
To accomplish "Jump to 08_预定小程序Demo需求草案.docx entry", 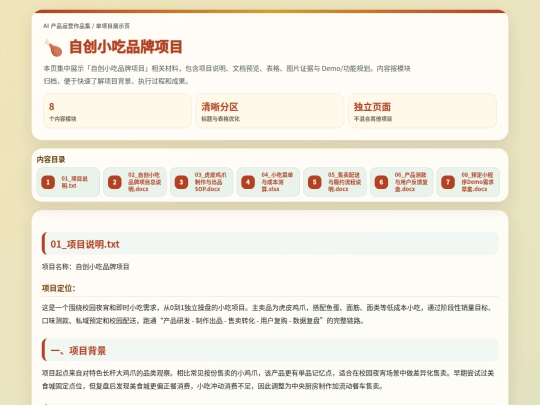I will pyautogui.click(x=468, y=182).
